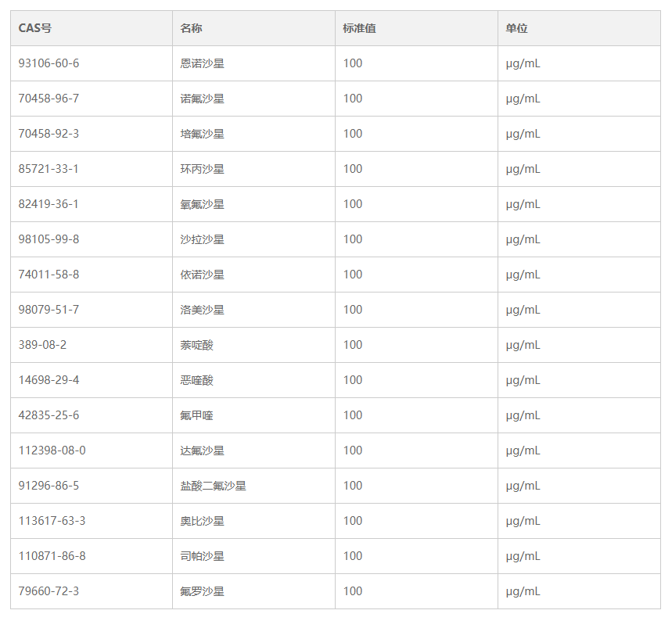Click the 标准值 column header

(359, 28)
